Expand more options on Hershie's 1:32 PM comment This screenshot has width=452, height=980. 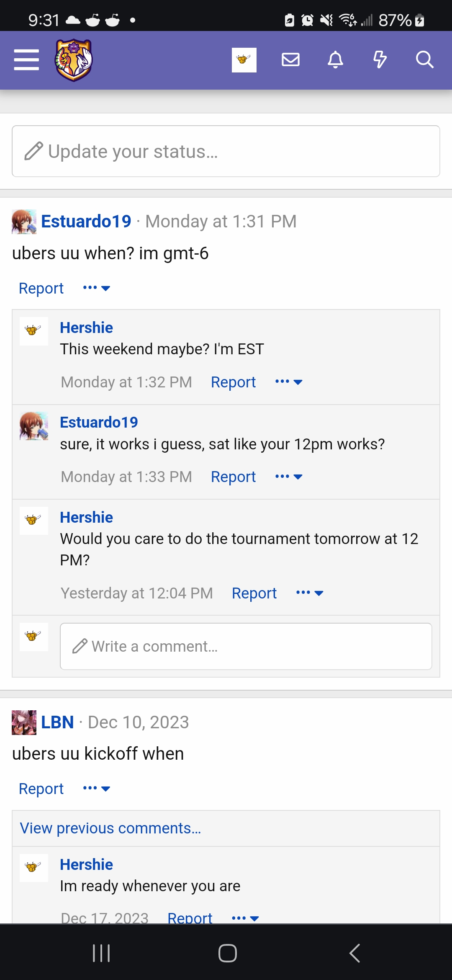(289, 382)
